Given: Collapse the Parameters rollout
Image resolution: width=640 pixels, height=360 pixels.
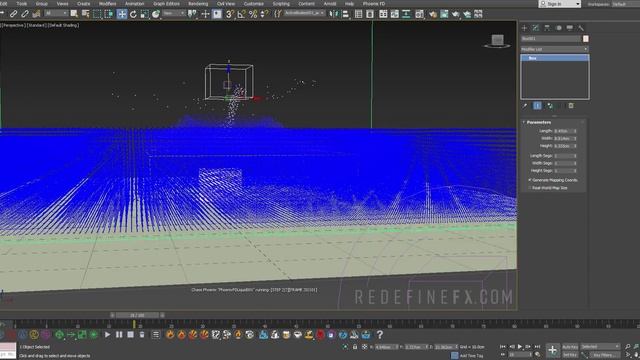Looking at the screenshot, I should tap(538, 122).
